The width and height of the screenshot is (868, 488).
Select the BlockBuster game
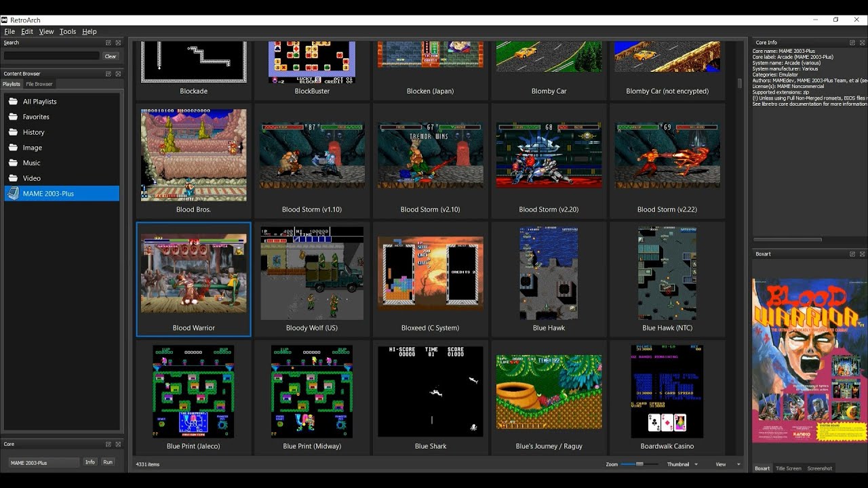[312, 70]
